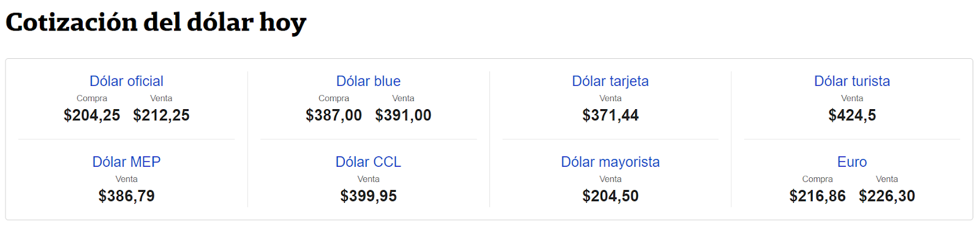Open the Dólar blue link
980x225 pixels.
coord(368,81)
